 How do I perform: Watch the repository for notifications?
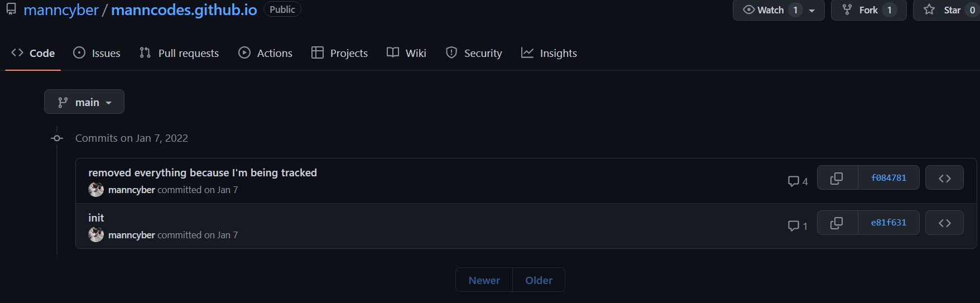pyautogui.click(x=763, y=10)
